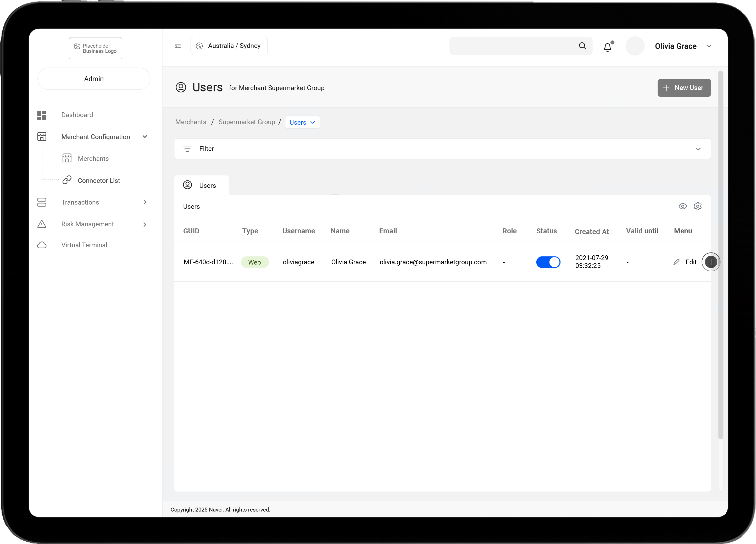756x544 pixels.
Task: Open notifications via the bell icon
Action: (x=608, y=47)
